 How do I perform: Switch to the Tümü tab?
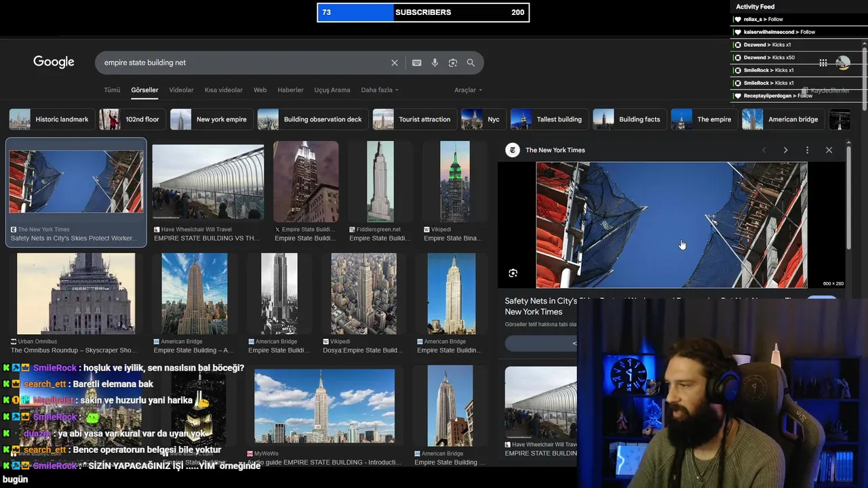pyautogui.click(x=112, y=90)
